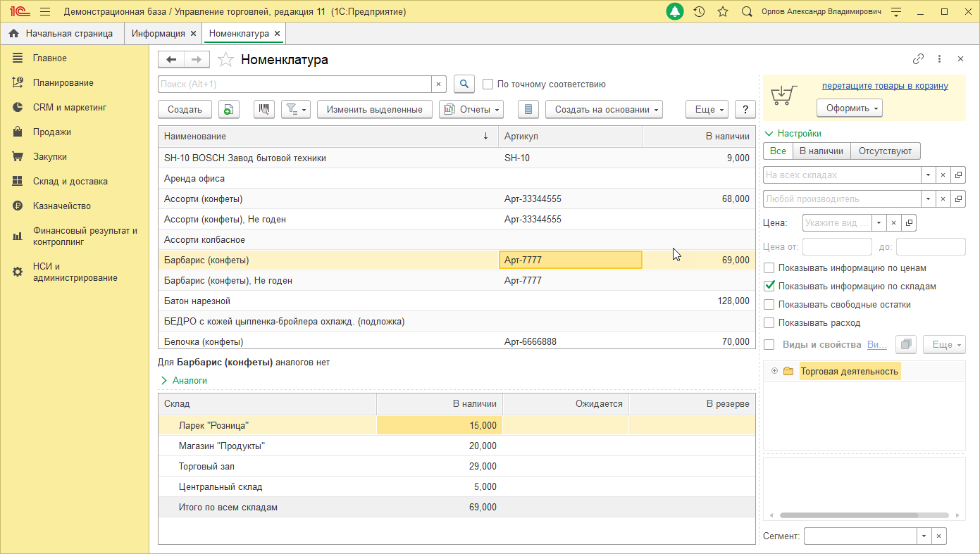Click the favorites star in title bar

[x=722, y=12]
